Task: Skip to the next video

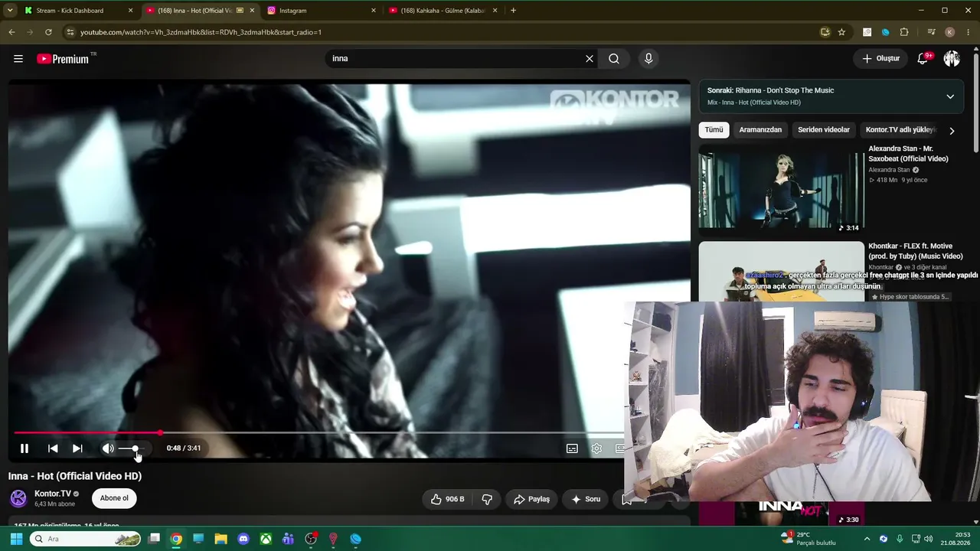Action: pos(77,448)
